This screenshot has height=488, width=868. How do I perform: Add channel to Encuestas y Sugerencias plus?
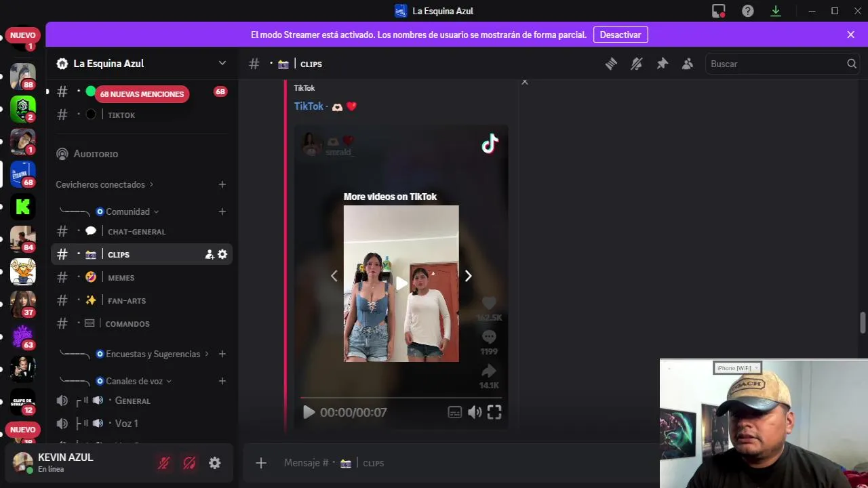pyautogui.click(x=222, y=354)
